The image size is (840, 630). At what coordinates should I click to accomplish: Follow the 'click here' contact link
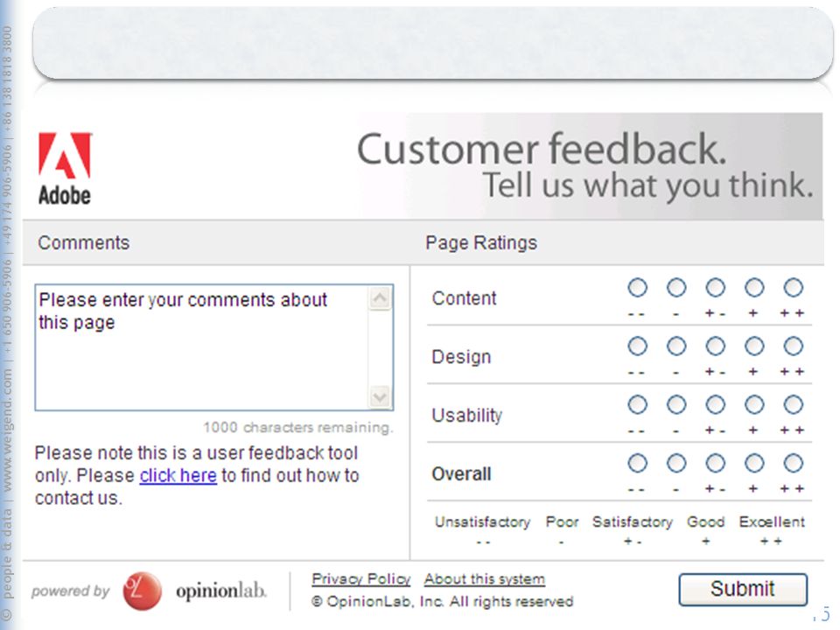(x=178, y=476)
